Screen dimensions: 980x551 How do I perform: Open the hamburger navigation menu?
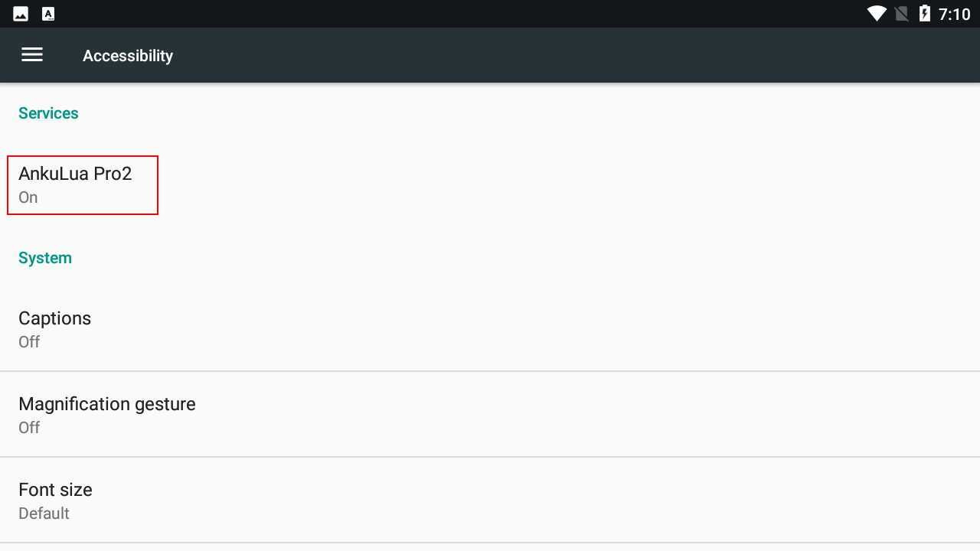click(32, 55)
